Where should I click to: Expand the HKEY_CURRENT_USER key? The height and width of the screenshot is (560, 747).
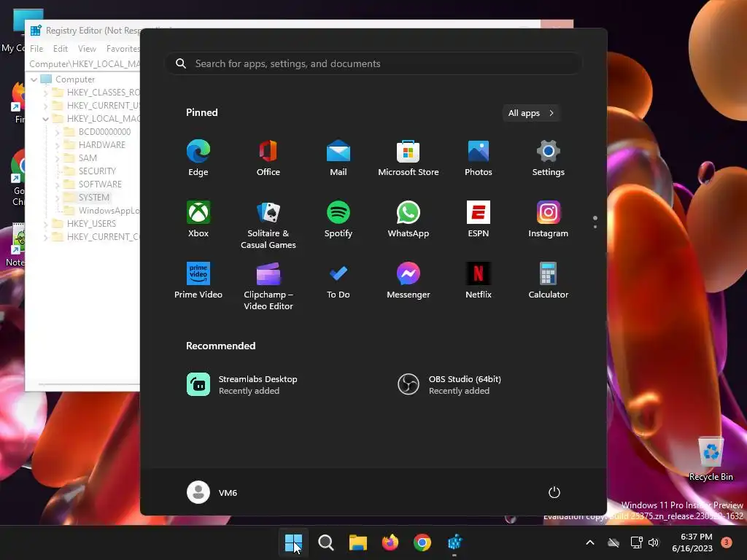tap(46, 106)
